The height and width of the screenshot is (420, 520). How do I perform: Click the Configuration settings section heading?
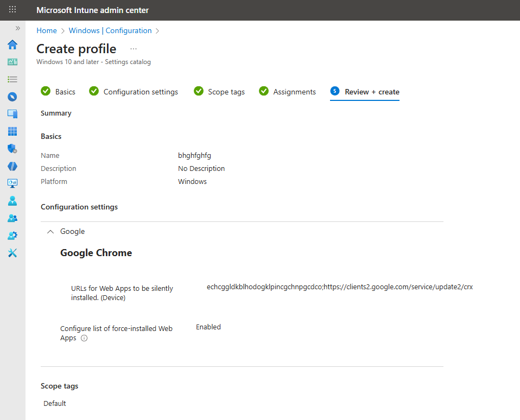79,207
